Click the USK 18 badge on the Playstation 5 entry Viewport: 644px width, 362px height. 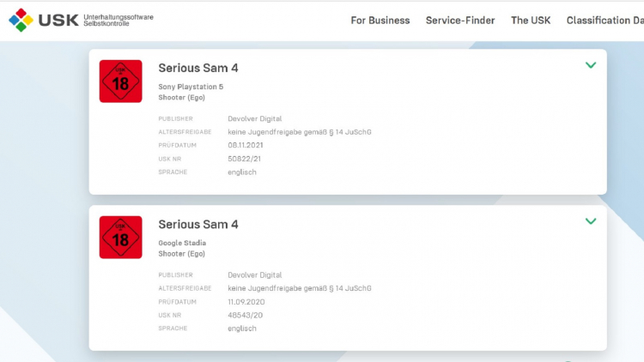[x=121, y=81]
